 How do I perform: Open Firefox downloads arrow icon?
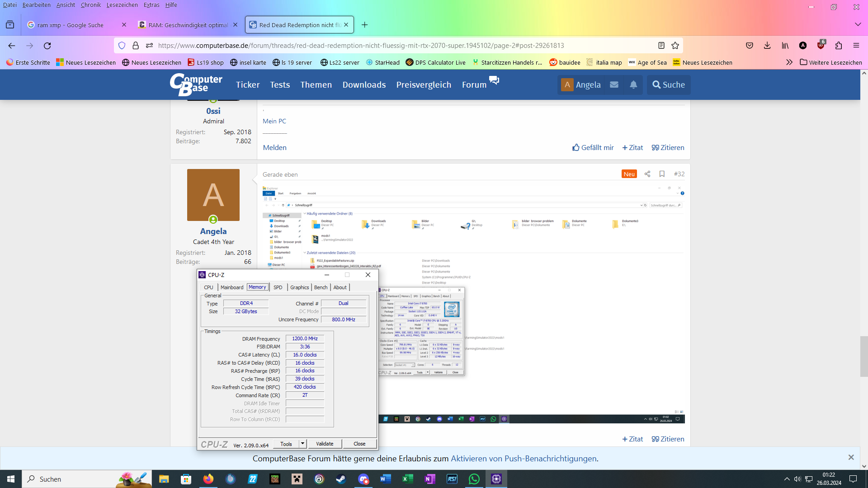tap(767, 46)
